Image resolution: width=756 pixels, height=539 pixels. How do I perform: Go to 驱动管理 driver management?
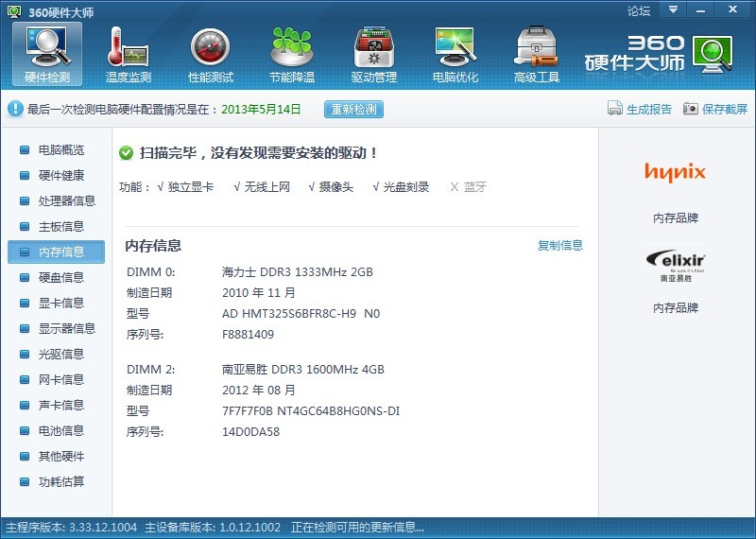coord(374,54)
